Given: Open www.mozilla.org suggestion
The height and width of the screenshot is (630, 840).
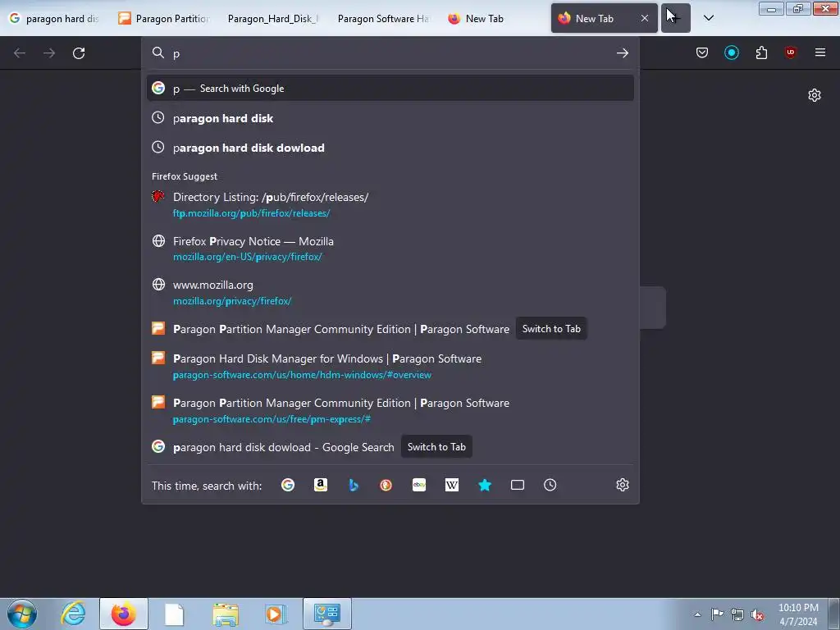Looking at the screenshot, I should (x=390, y=293).
